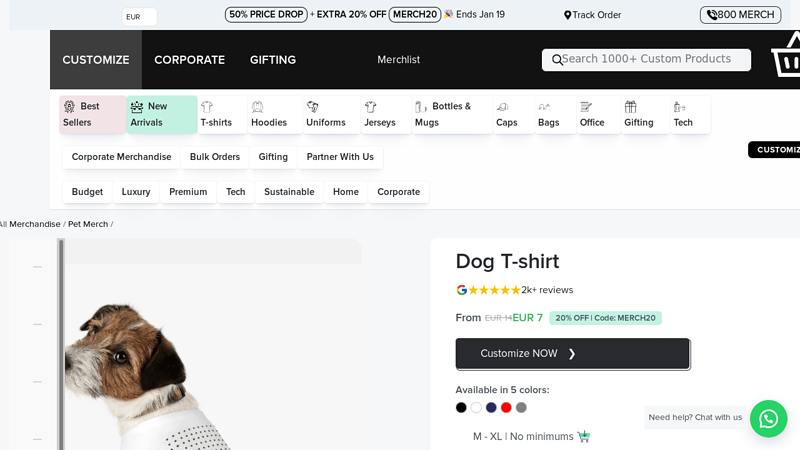The height and width of the screenshot is (450, 800).
Task: Open the CUSTOMIZE main tab
Action: pos(96,60)
